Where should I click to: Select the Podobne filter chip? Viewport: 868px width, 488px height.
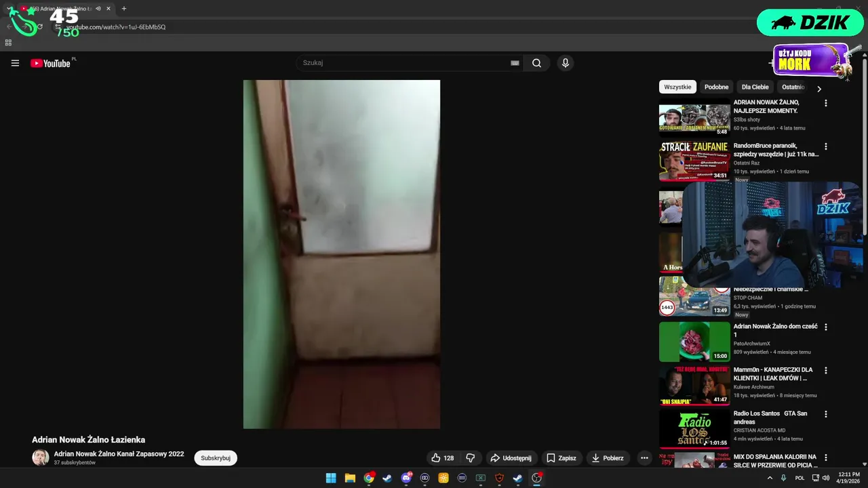(x=716, y=87)
